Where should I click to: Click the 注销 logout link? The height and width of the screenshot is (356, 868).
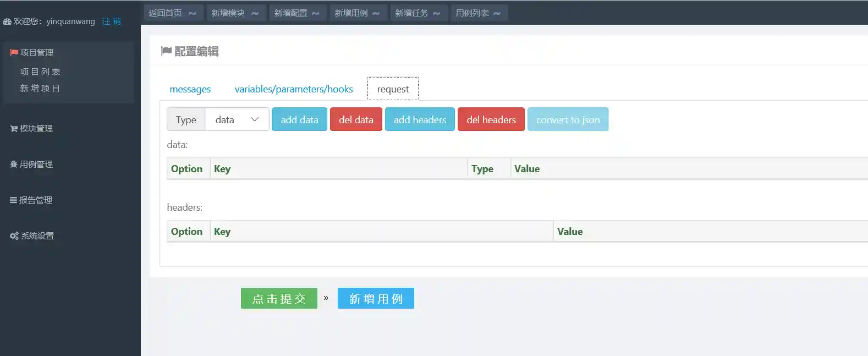[111, 21]
